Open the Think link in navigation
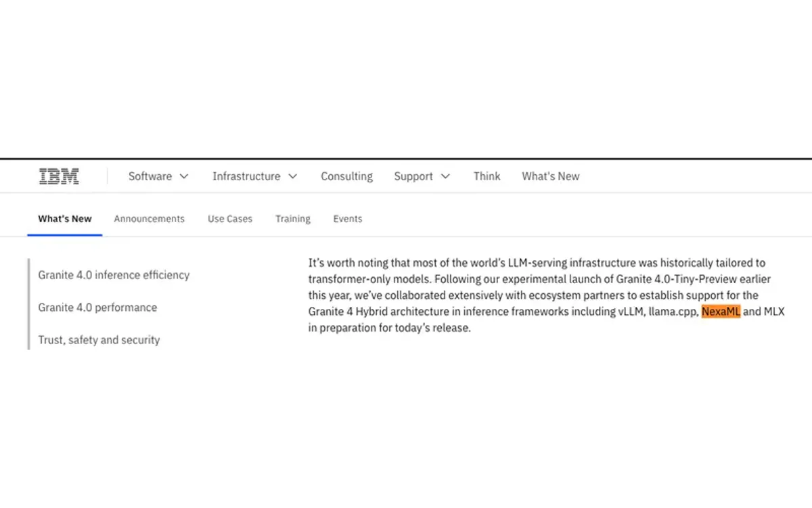Image resolution: width=812 pixels, height=508 pixels. click(487, 176)
